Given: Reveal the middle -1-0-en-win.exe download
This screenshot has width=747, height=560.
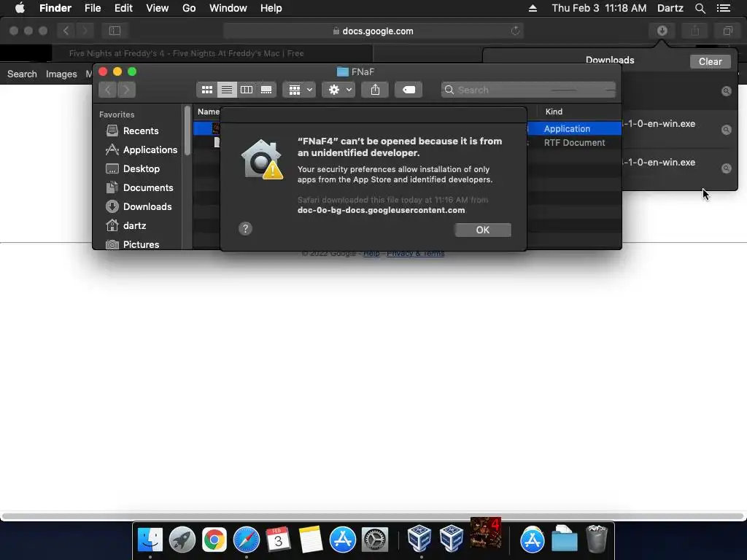Looking at the screenshot, I should (x=726, y=130).
